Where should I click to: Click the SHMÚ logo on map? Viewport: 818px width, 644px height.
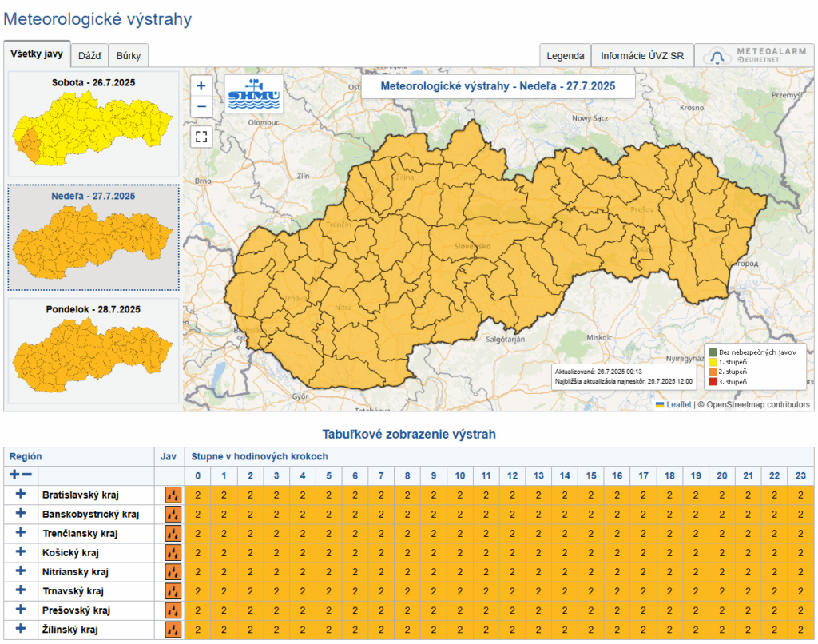[253, 94]
